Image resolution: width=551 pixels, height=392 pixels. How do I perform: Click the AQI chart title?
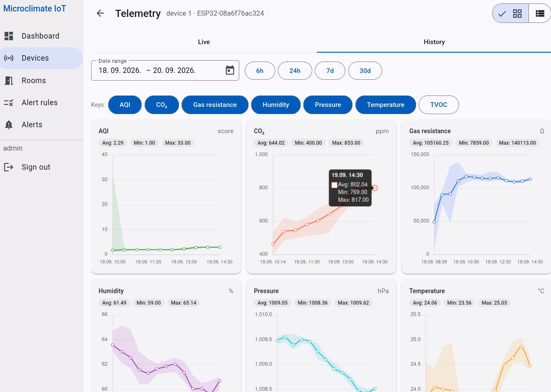(x=103, y=131)
